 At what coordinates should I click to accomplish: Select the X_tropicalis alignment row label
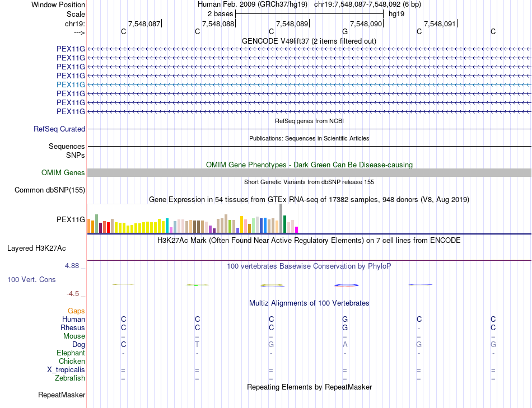pyautogui.click(x=66, y=370)
